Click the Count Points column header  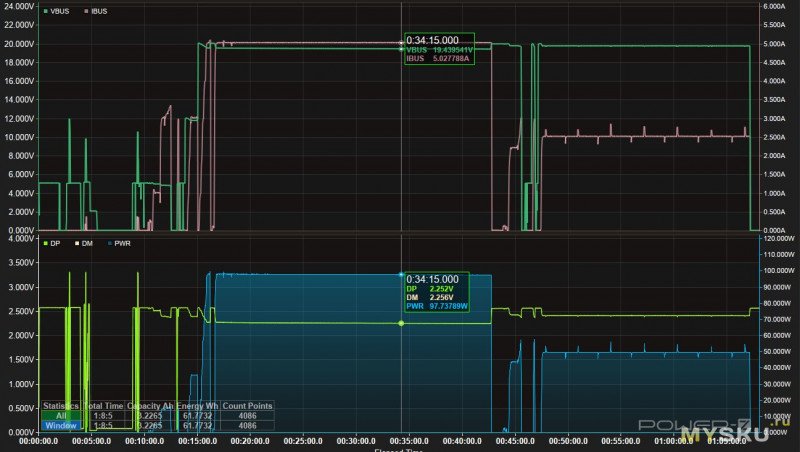[x=247, y=405]
